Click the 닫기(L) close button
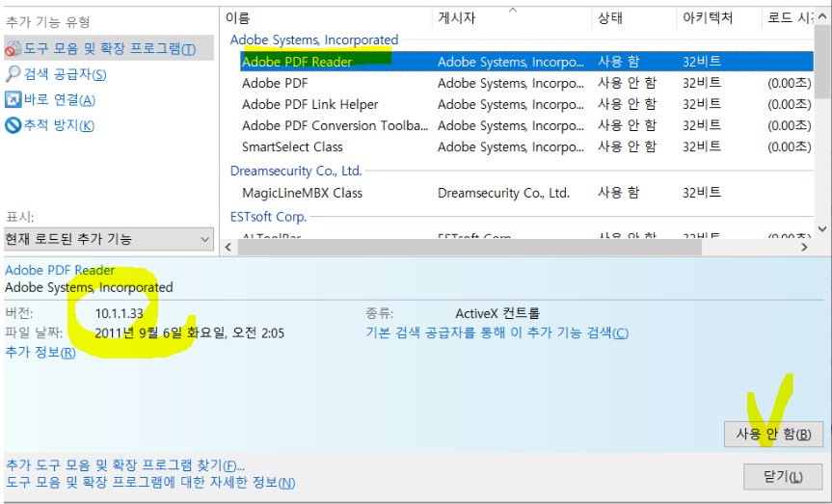Viewport: 832px width, 504px height. click(x=783, y=476)
